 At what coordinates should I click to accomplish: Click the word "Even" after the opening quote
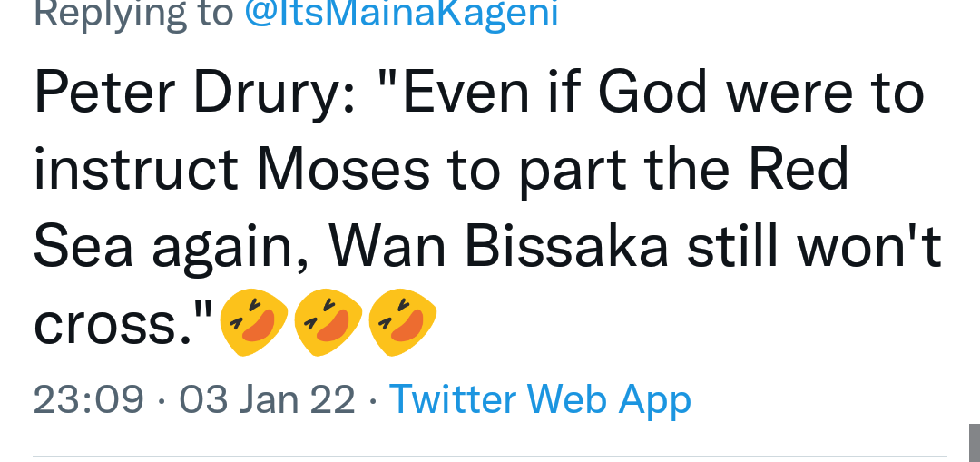pos(465,93)
